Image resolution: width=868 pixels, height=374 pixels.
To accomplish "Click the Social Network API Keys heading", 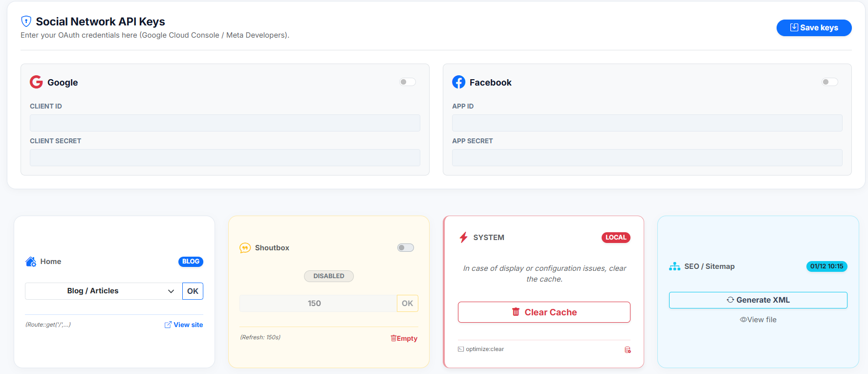I will (101, 22).
